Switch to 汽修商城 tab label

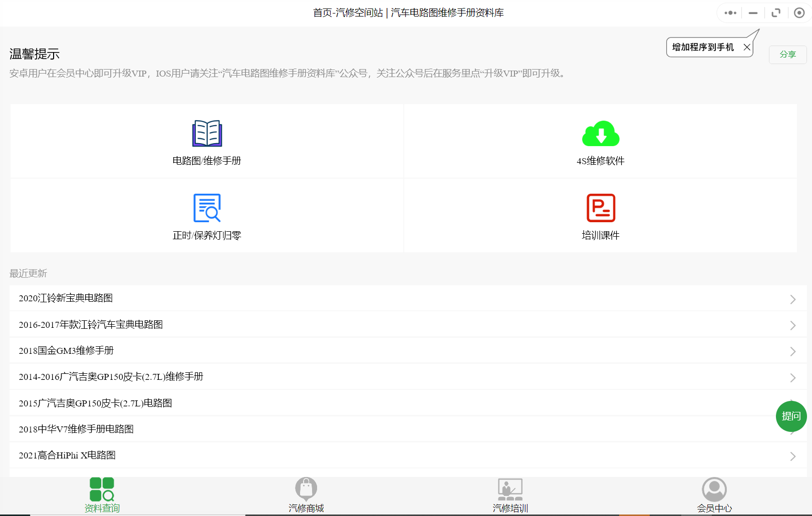(x=306, y=508)
